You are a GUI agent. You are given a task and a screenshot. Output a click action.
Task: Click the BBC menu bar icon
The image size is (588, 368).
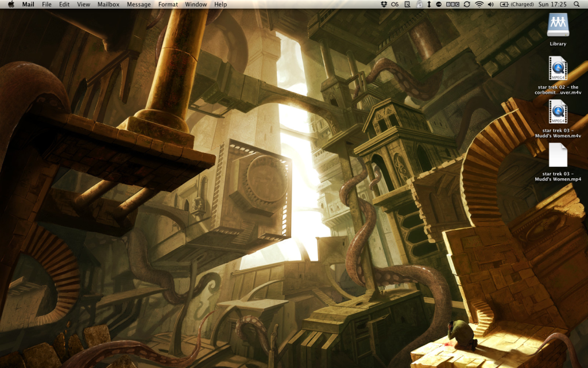click(x=452, y=4)
